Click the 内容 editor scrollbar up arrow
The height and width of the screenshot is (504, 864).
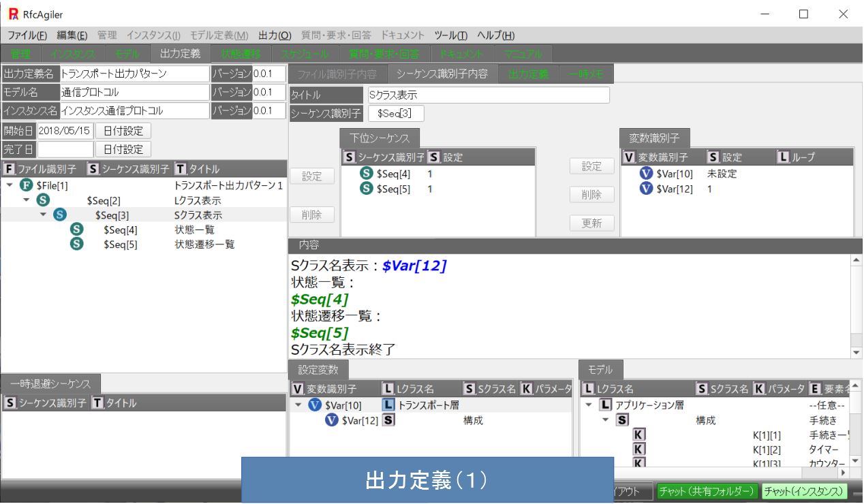(857, 259)
